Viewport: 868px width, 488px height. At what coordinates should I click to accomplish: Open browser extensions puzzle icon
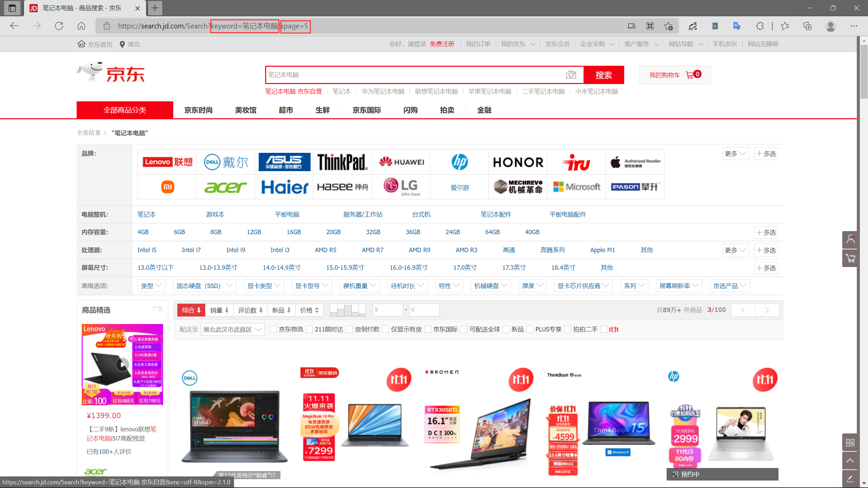[x=760, y=26]
